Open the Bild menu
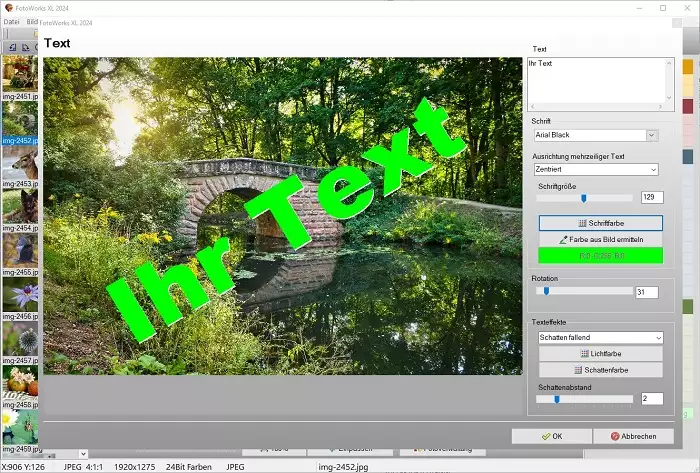Screen dimensions: 700x473 [33, 21]
